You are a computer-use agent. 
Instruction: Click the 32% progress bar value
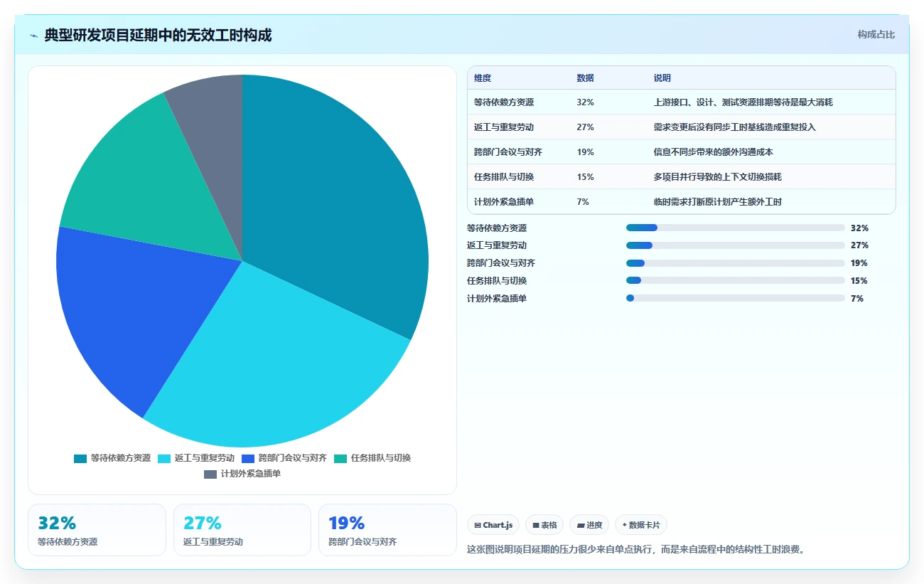[x=859, y=228]
